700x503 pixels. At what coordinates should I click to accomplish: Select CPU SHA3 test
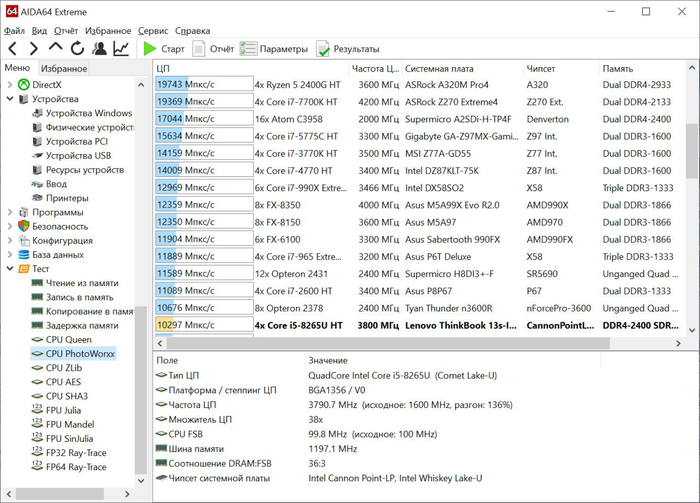pyautogui.click(x=67, y=396)
